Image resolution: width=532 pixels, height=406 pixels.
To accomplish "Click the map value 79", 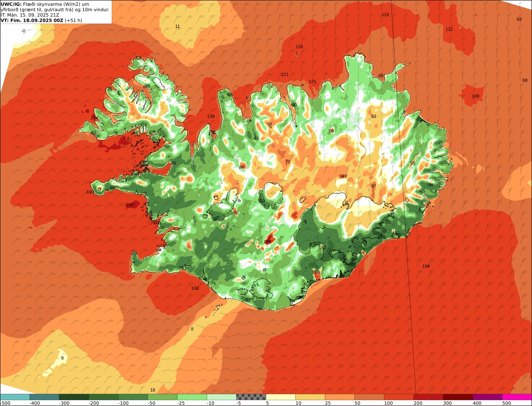I will tap(181, 268).
